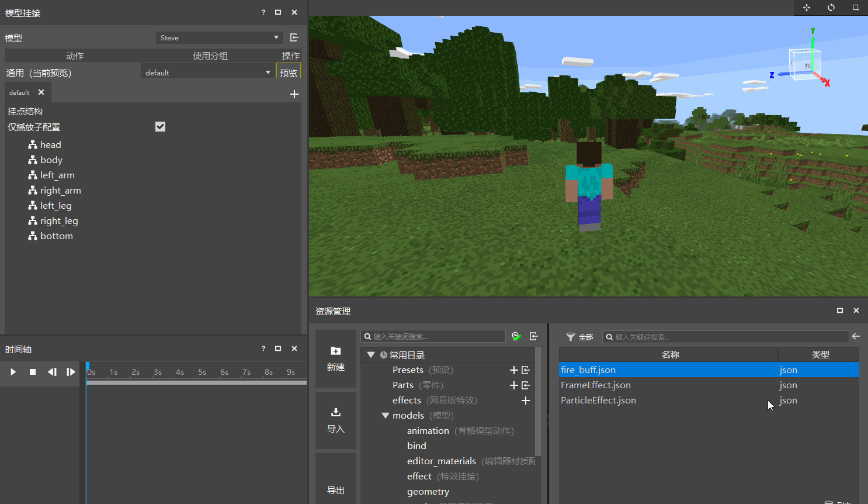Click the 2s mark on the timeline ruler
This screenshot has width=868, height=504.
coord(136,372)
